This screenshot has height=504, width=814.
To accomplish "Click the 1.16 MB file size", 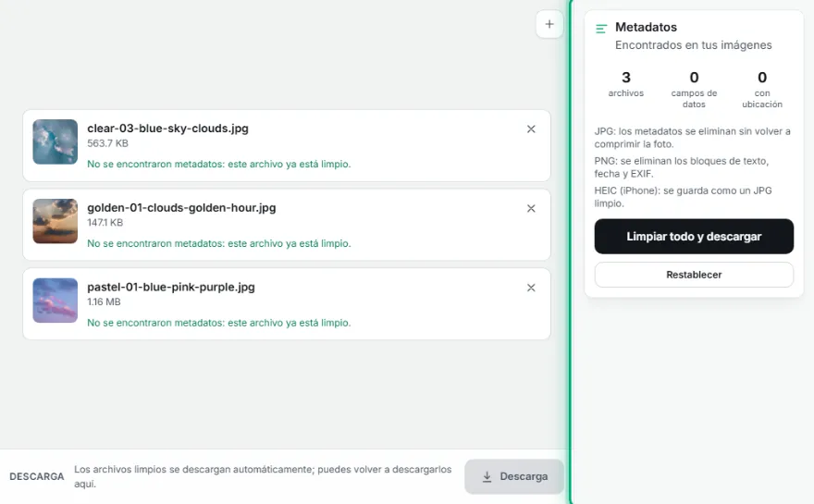I will (x=104, y=302).
